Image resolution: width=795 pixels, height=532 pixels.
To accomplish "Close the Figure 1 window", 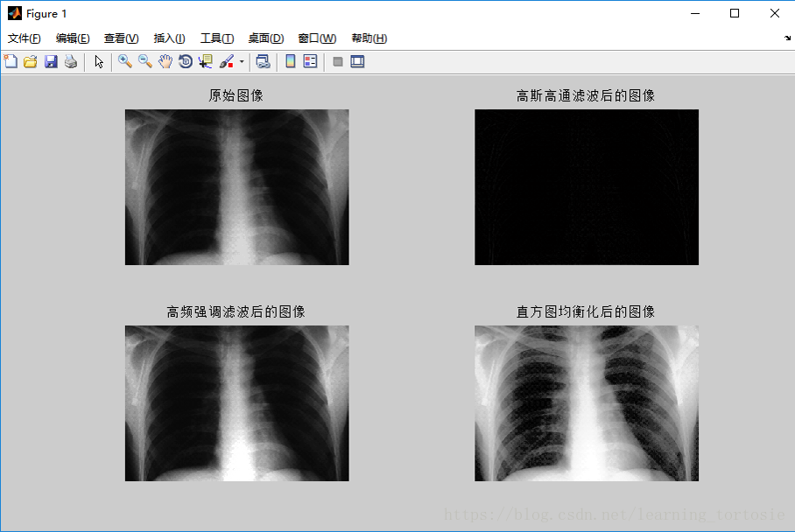I will tap(774, 14).
